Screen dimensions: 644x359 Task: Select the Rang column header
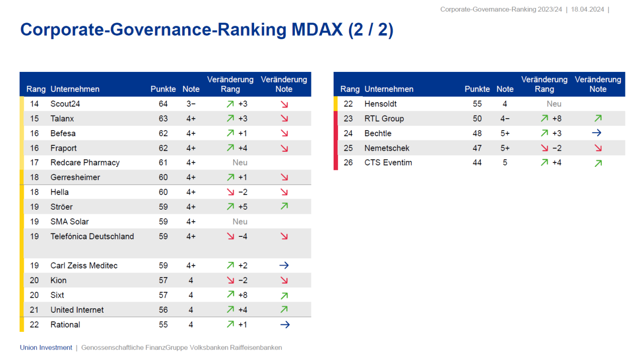[36, 89]
